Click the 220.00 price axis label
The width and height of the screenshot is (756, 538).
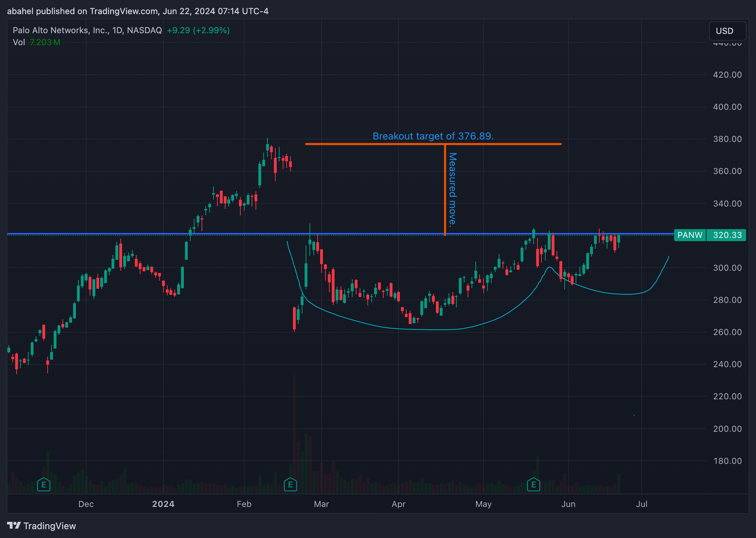pos(727,396)
